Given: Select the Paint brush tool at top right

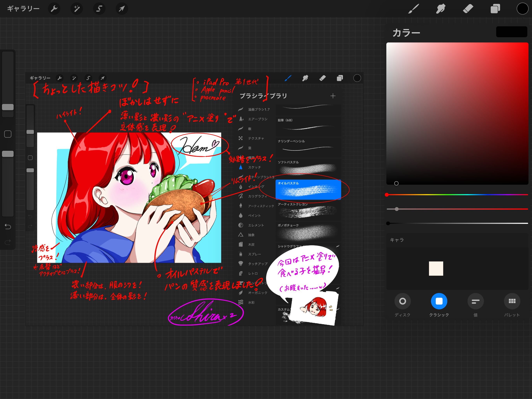Looking at the screenshot, I should tap(414, 9).
